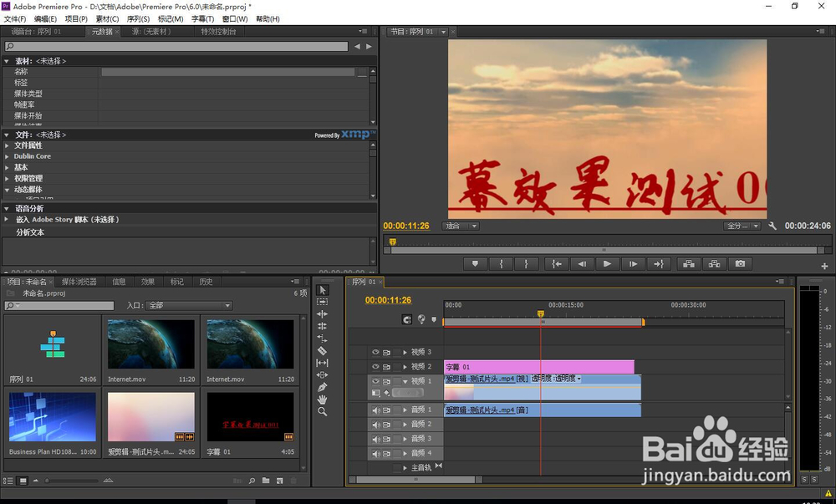
Task: Select the Razor tool
Action: (x=322, y=350)
